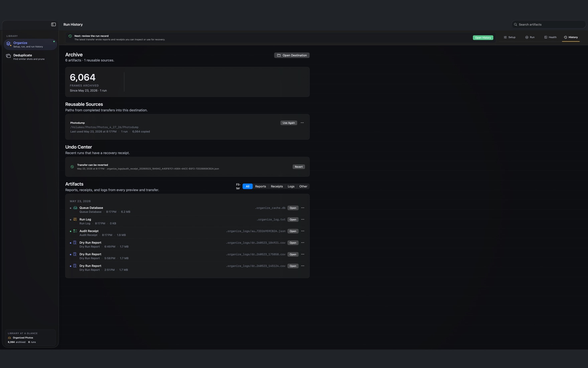588x368 pixels.
Task: Open the Run Log artifact
Action: [x=293, y=219]
